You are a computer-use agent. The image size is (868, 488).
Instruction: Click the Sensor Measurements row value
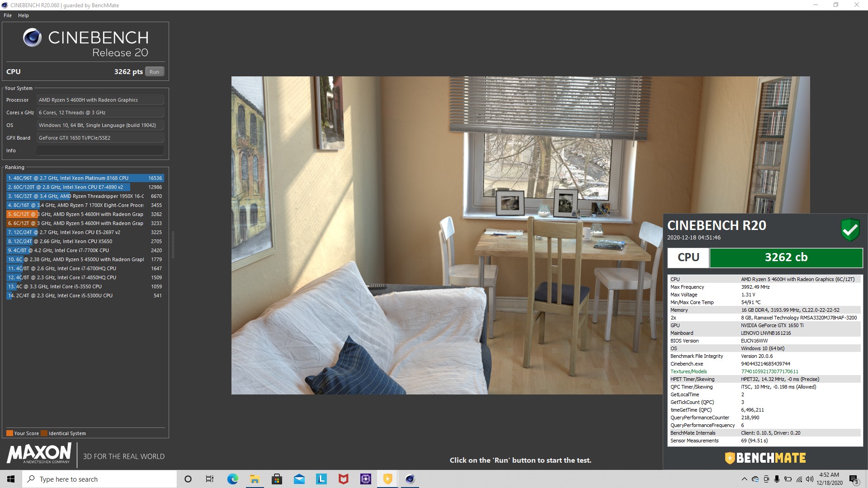pos(754,441)
